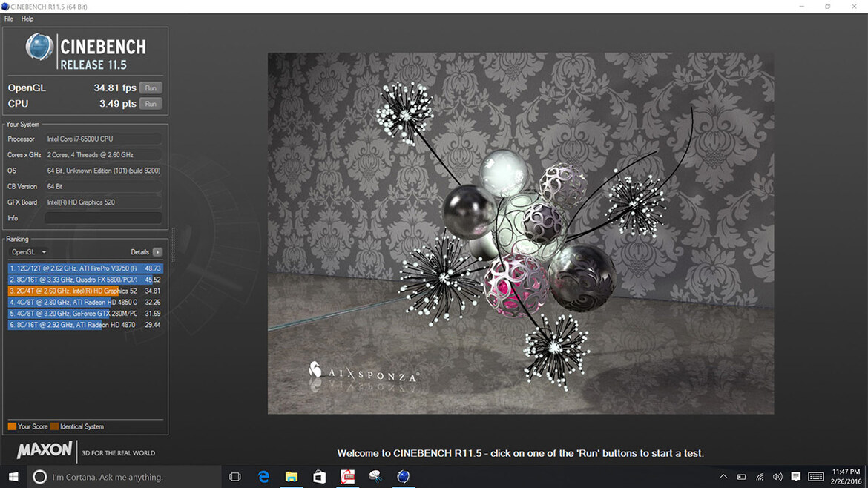Click the empty Info text field
Screen dimensions: 868x488
pyautogui.click(x=104, y=218)
